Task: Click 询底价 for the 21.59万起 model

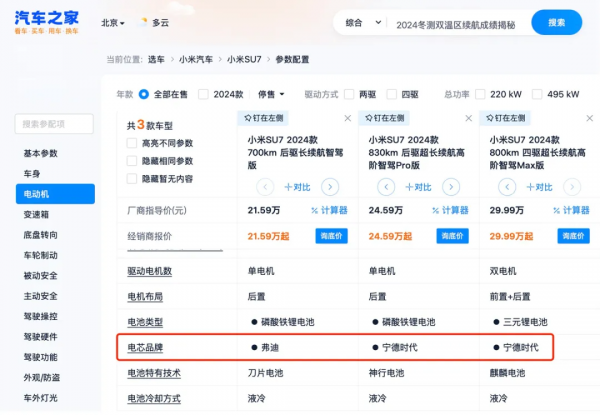Action: (331, 236)
